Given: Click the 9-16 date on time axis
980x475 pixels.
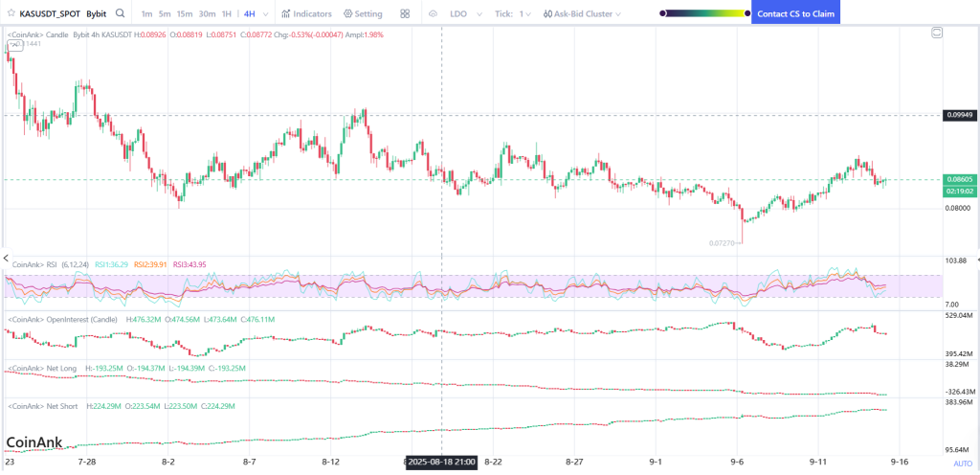Looking at the screenshot, I should 900,463.
